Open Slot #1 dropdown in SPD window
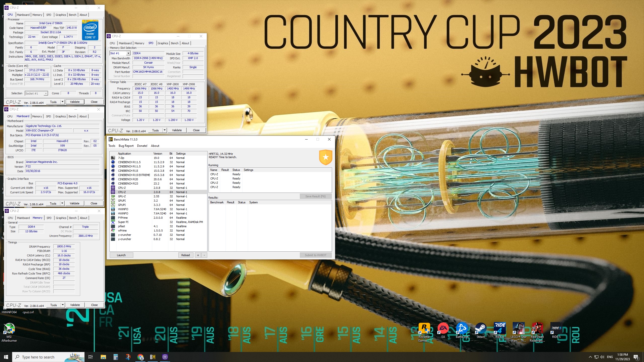 128,53
